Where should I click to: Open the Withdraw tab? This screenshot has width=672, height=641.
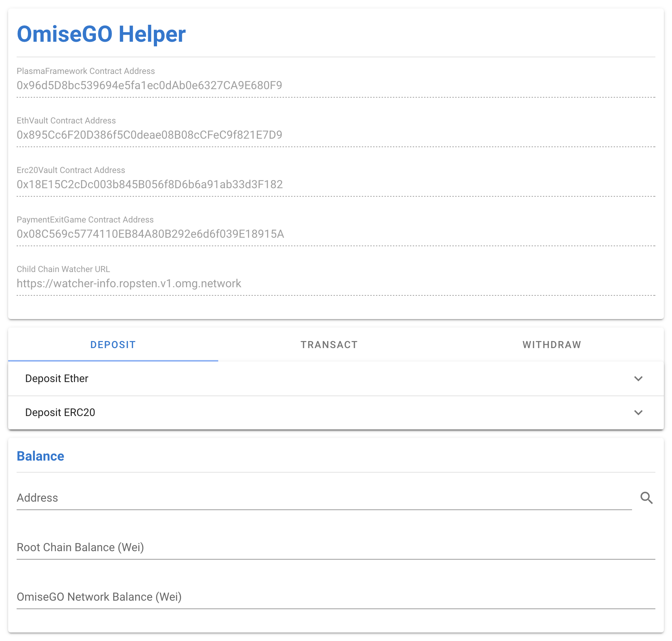coord(552,345)
